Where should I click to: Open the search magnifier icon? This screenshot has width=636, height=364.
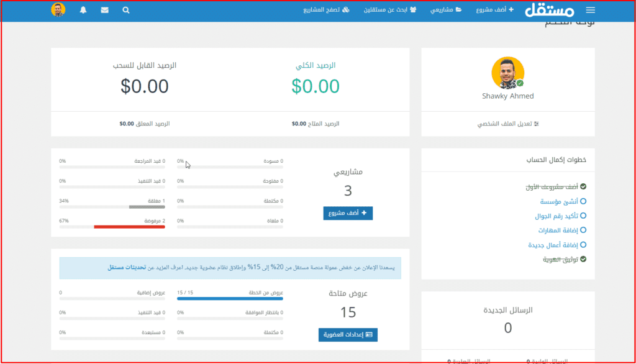point(126,10)
